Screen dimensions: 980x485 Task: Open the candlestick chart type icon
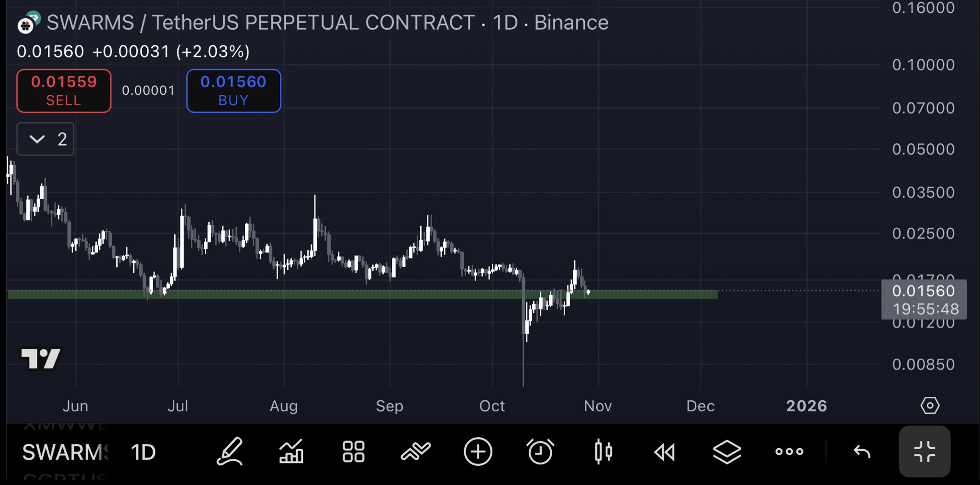(603, 451)
